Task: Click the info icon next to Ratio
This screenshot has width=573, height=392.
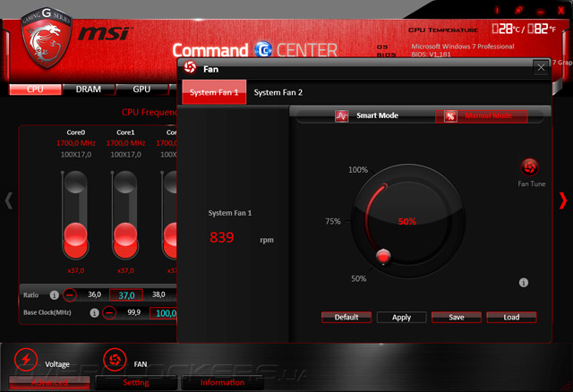Action: (x=55, y=294)
